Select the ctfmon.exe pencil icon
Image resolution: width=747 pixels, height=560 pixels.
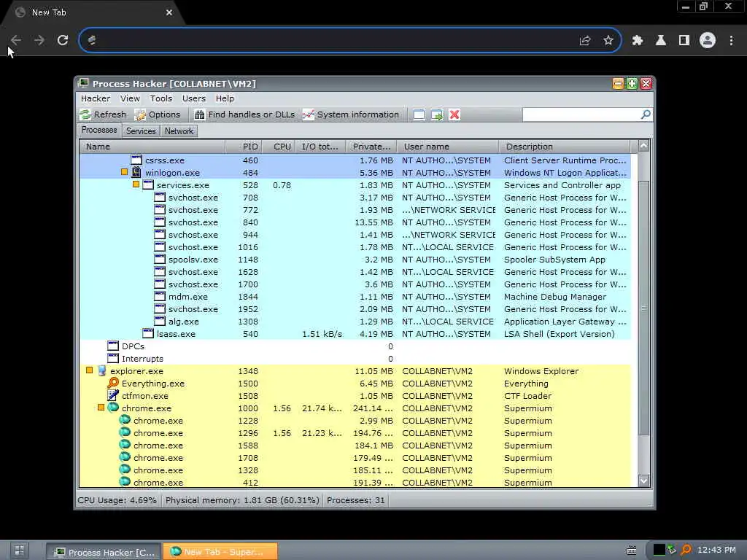pyautogui.click(x=113, y=395)
